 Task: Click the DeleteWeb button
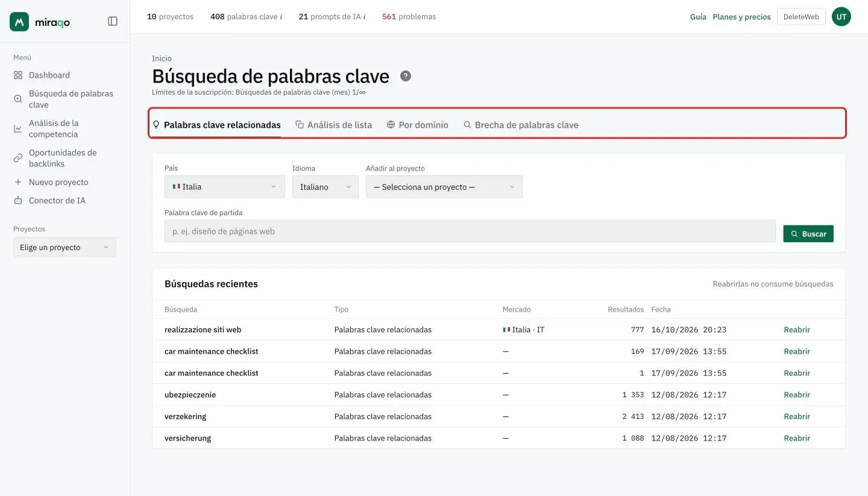(801, 17)
